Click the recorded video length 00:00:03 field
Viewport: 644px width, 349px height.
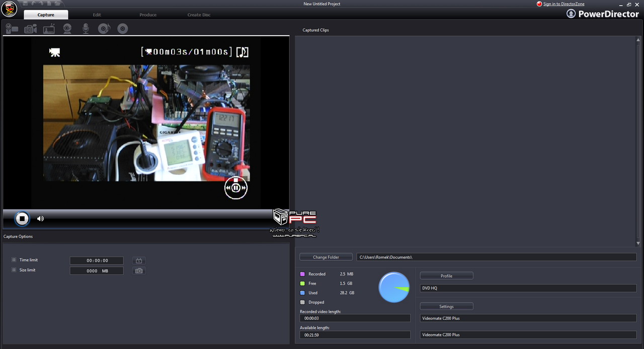[355, 318]
